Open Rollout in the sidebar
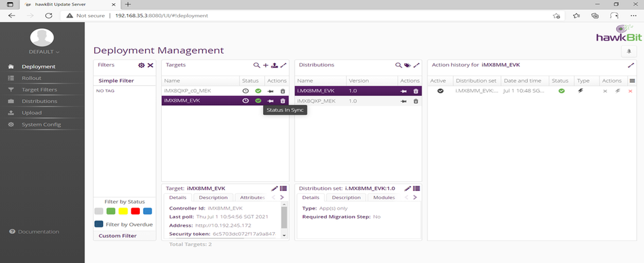 click(31, 78)
